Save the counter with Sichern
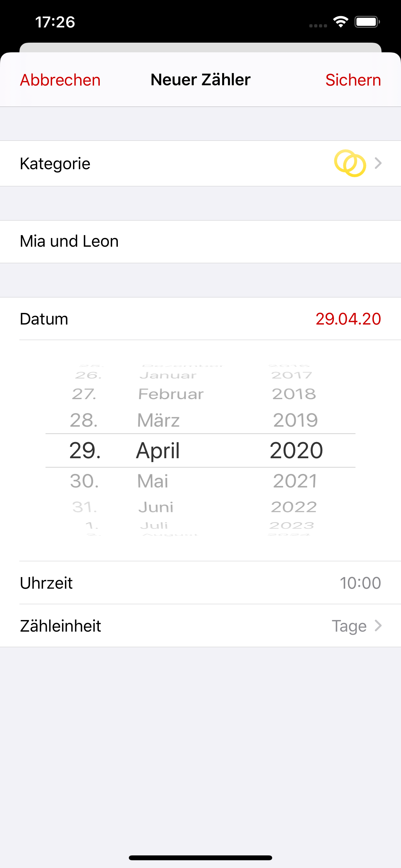Viewport: 401px width, 868px height. click(353, 80)
